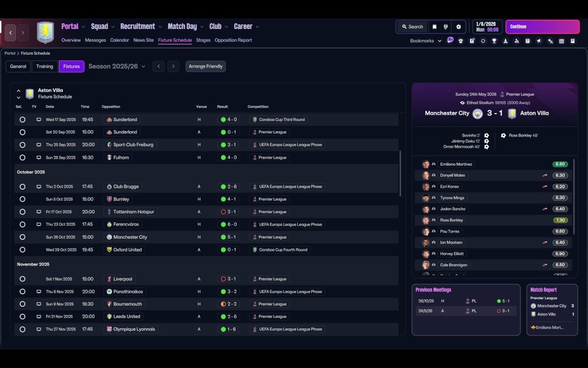This screenshot has width=588, height=368.
Task: Open the training cone shortcut icon
Action: [x=505, y=41]
